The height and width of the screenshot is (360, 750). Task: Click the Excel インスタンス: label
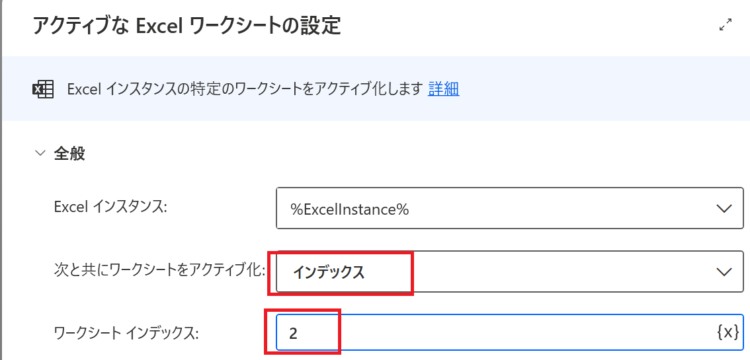[110, 207]
